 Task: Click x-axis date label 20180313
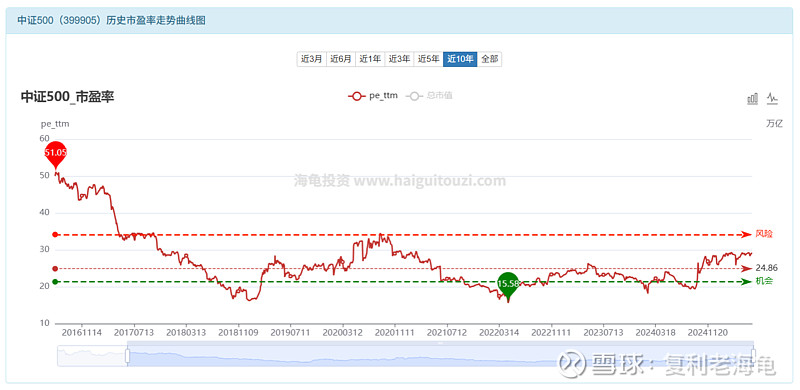[186, 333]
